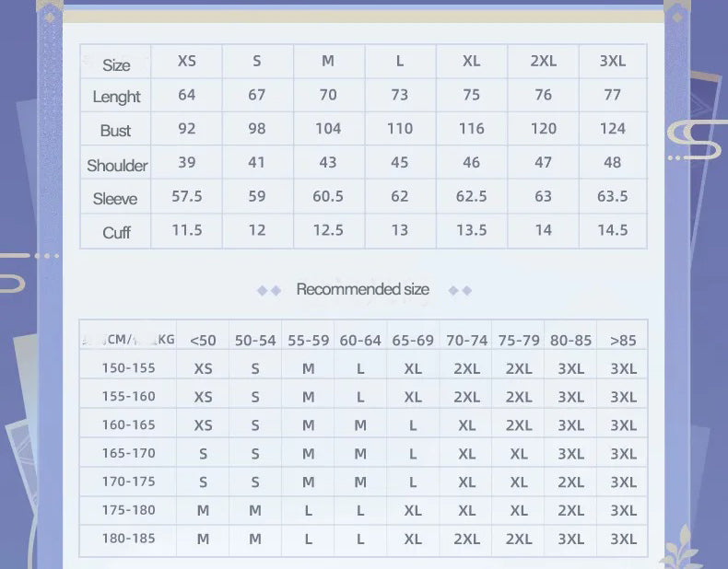Screen dimensions: 728x569
Task: Click the Bust row label
Action: (x=115, y=131)
